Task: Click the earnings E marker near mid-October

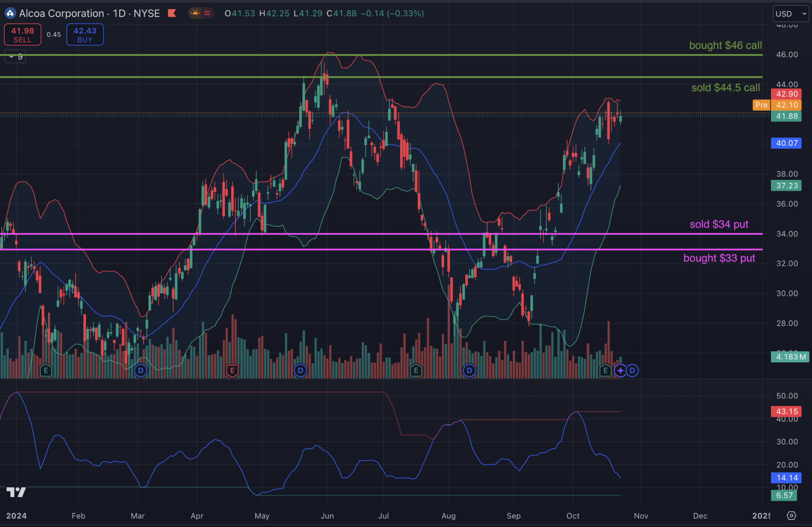Action: 605,371
